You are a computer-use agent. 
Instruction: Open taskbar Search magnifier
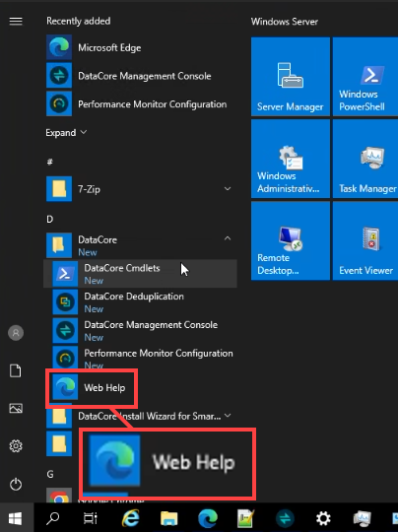[52, 518]
